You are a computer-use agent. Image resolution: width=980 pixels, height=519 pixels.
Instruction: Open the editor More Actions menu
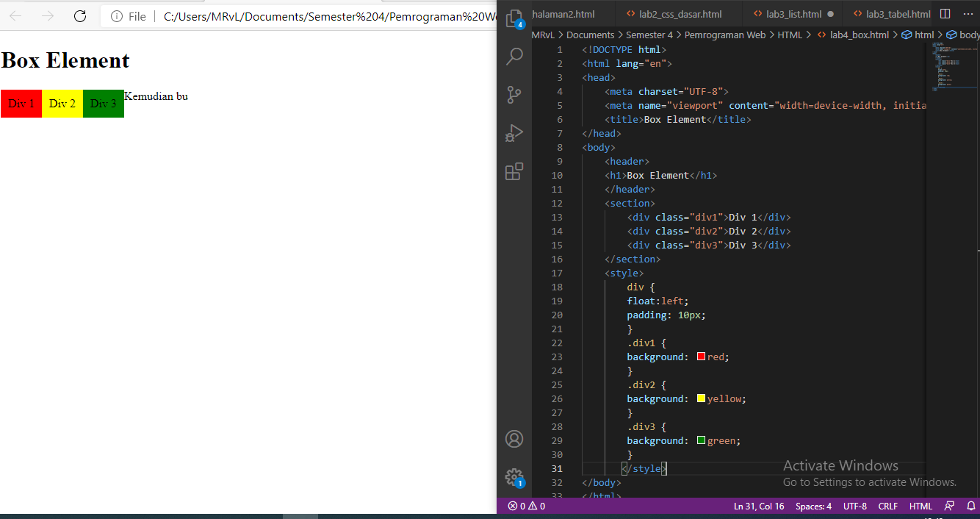(968, 13)
